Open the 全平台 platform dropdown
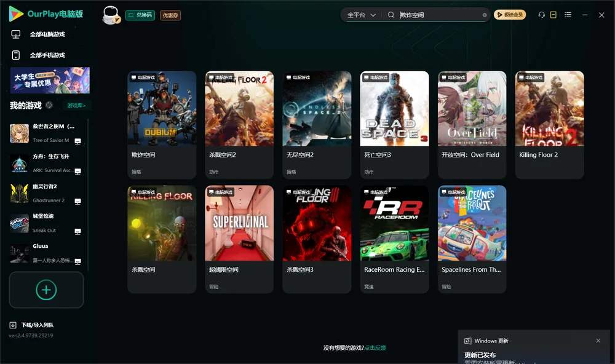Screen dimensions: 615x364 [361, 15]
